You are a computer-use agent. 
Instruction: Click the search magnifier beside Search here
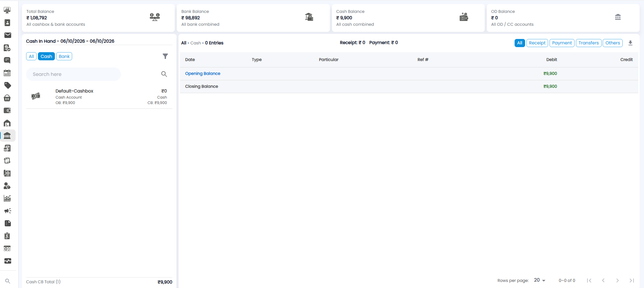pyautogui.click(x=164, y=74)
